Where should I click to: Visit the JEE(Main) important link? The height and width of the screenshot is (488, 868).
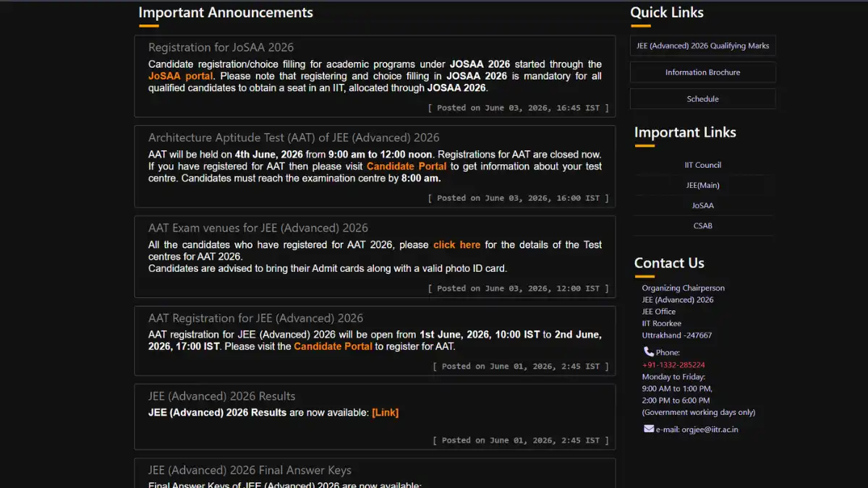[703, 185]
